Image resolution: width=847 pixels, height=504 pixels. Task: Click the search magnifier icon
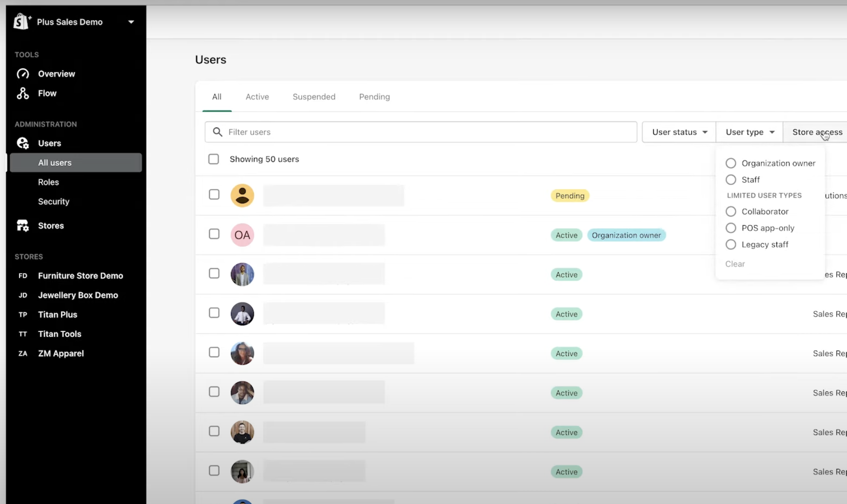pos(217,132)
